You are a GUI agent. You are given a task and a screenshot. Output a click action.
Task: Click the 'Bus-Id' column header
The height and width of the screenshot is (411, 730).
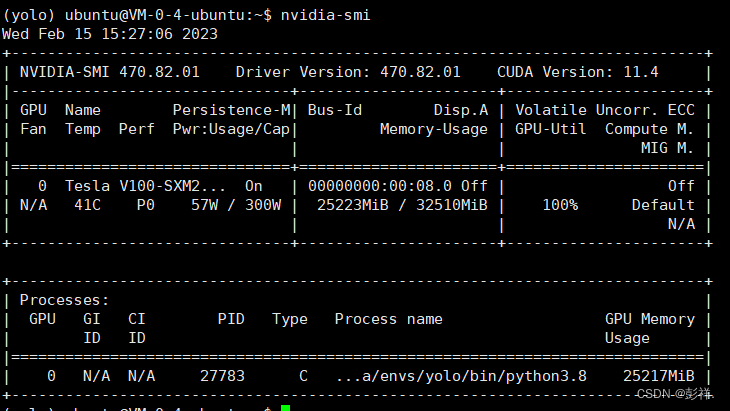(x=335, y=110)
